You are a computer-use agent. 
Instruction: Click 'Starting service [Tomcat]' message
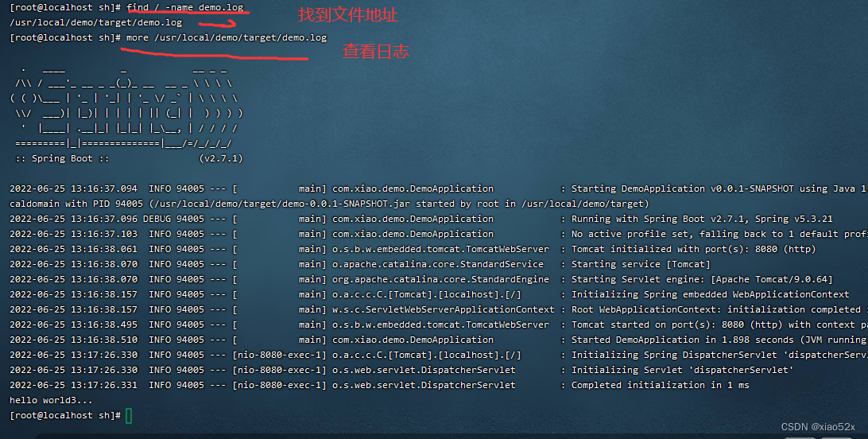pyautogui.click(x=641, y=264)
